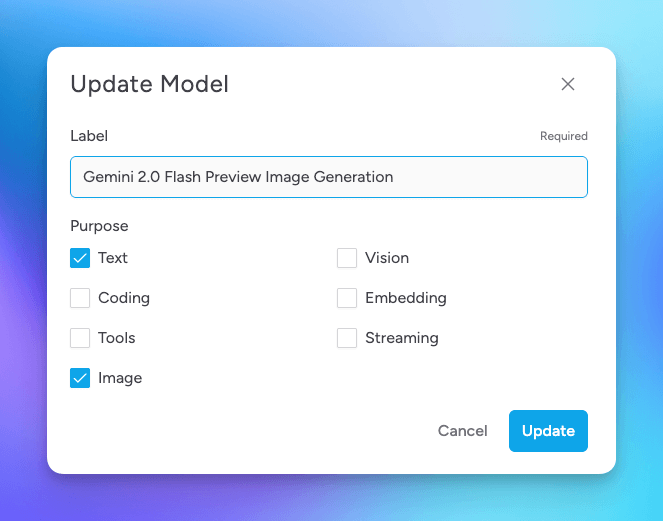Click the word "Embedding" next to its checkbox
The width and height of the screenshot is (663, 521).
(405, 298)
